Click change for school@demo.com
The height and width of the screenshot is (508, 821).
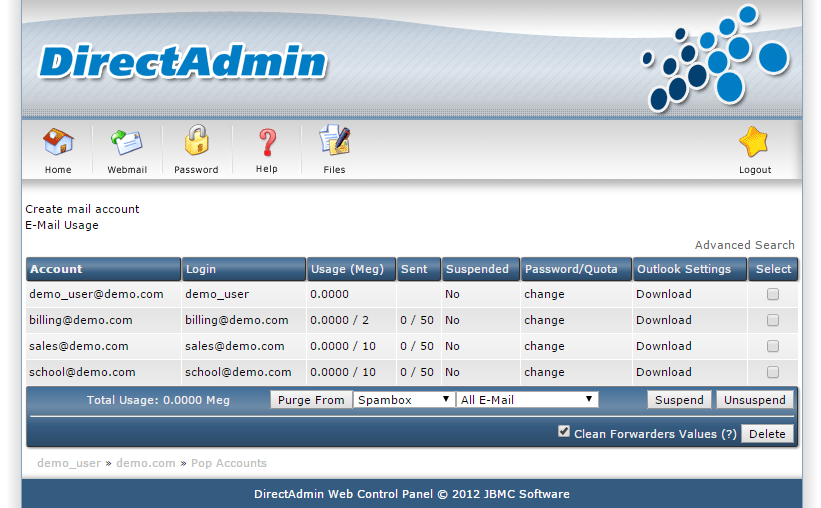[x=545, y=372]
